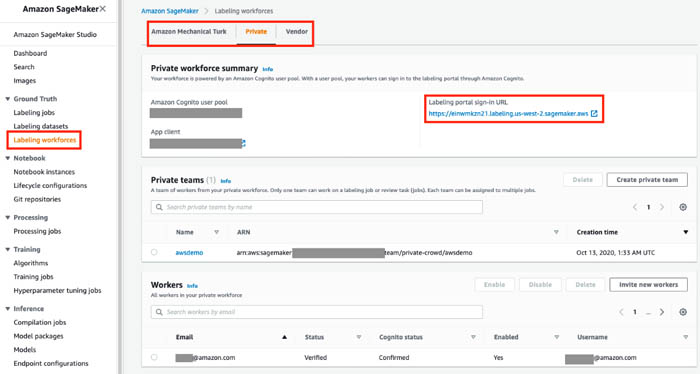Click Invite new workers button

648,285
